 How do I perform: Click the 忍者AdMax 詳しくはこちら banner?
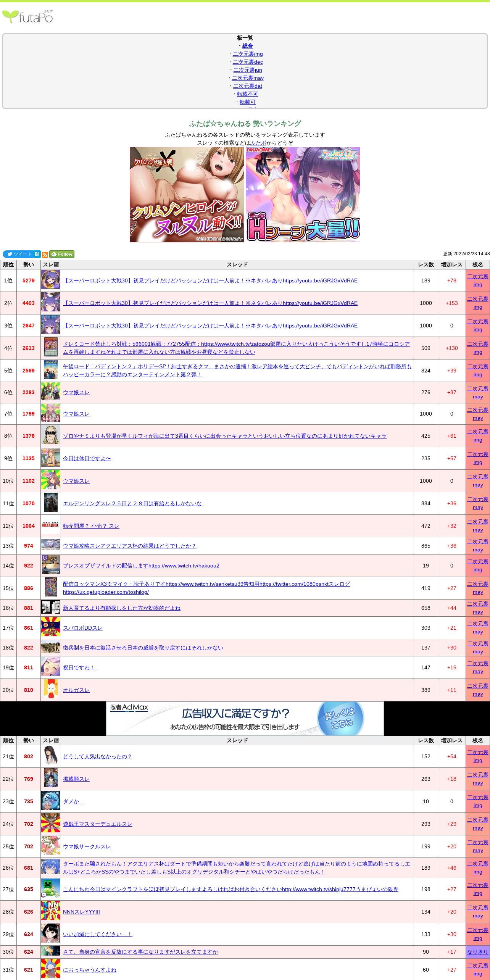point(245,719)
